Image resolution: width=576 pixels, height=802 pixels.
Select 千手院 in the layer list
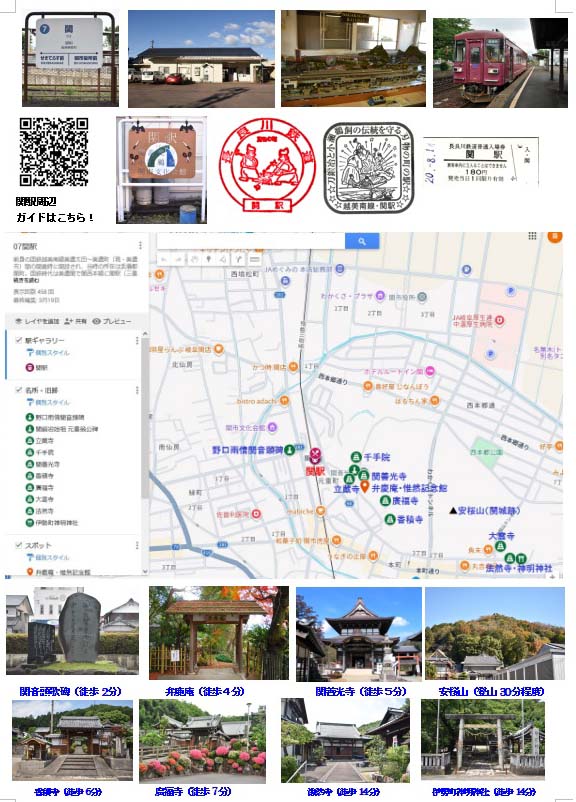tap(40, 452)
